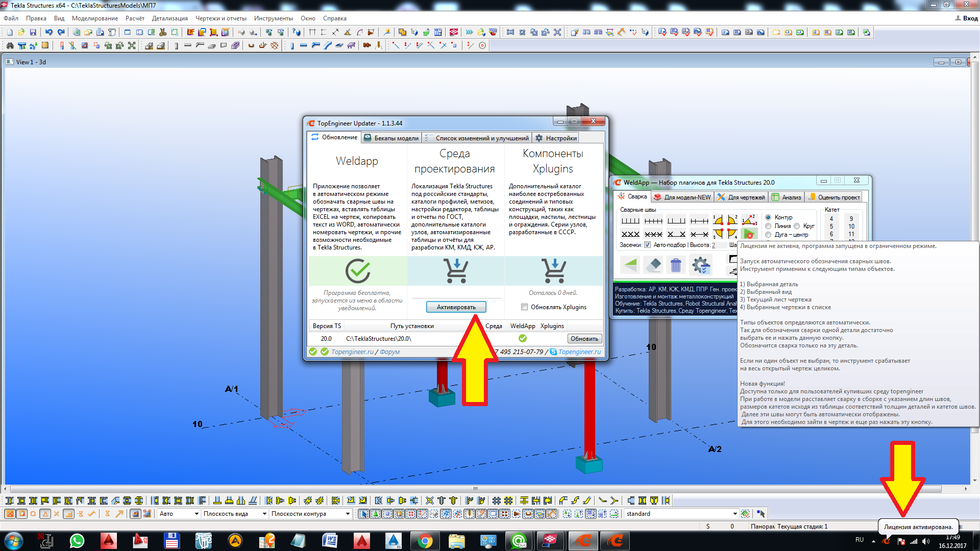The image size is (980, 551).
Task: Expand the standard dropdown list
Action: 734,514
